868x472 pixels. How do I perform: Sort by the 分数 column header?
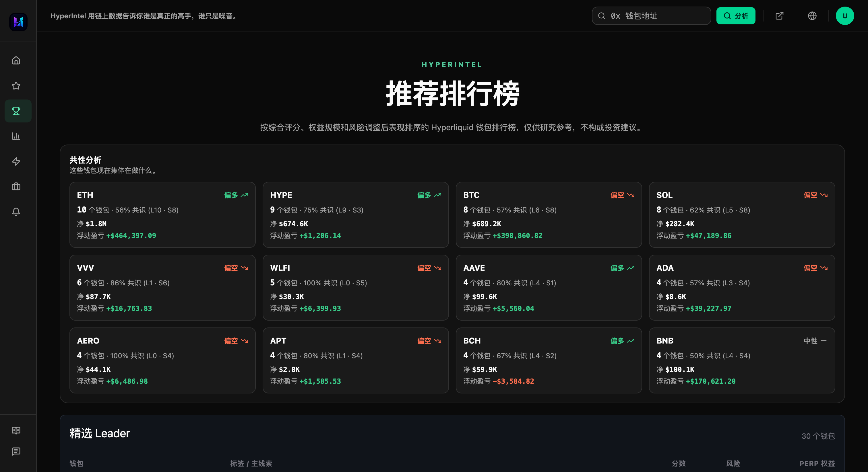[x=679, y=464]
